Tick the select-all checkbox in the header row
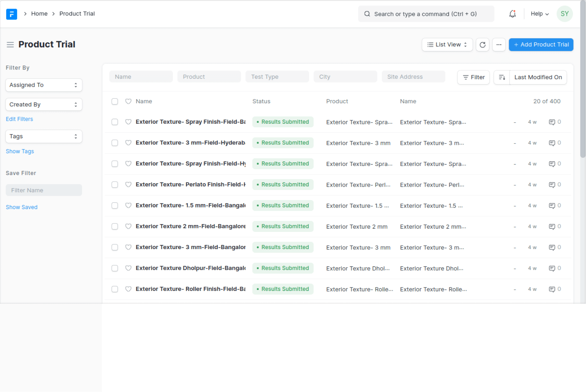Screen dimensions: 586x392 [x=115, y=101]
